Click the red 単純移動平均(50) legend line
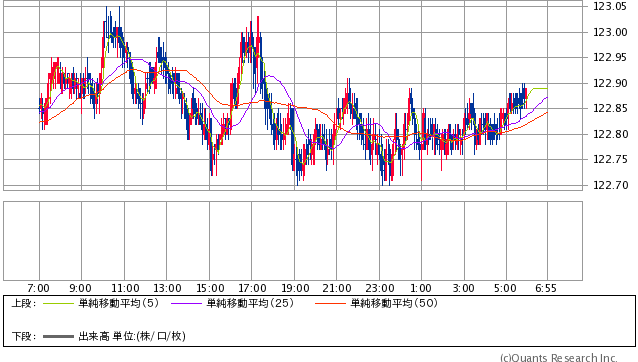The image size is (638, 362). point(330,303)
